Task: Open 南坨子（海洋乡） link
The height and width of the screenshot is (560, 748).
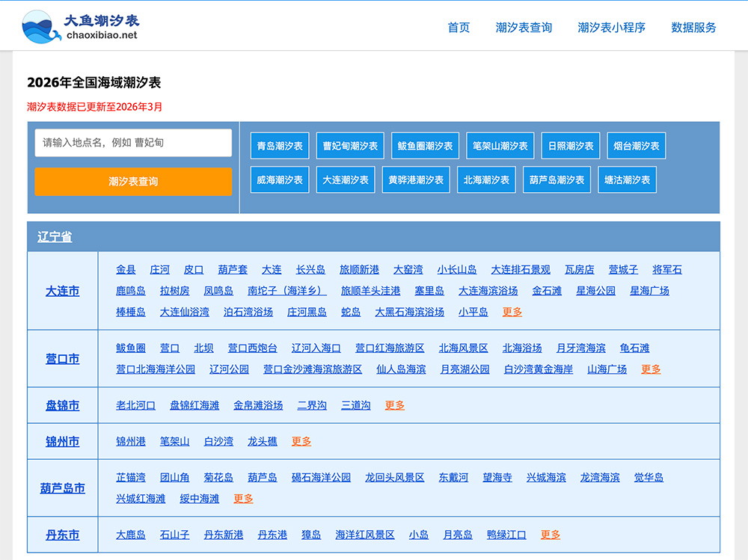Action: 286,291
